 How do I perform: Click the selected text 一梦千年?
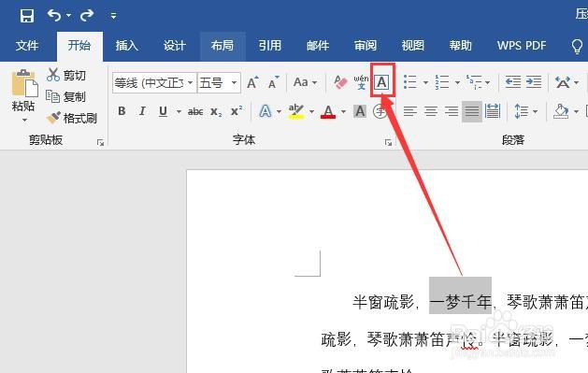[x=460, y=301]
